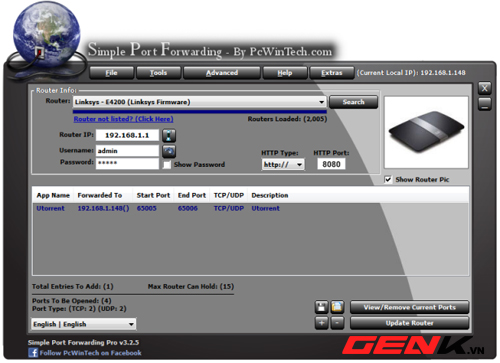Click the minus remove-entry button
This screenshot has height=363, width=500.
pos(337,323)
